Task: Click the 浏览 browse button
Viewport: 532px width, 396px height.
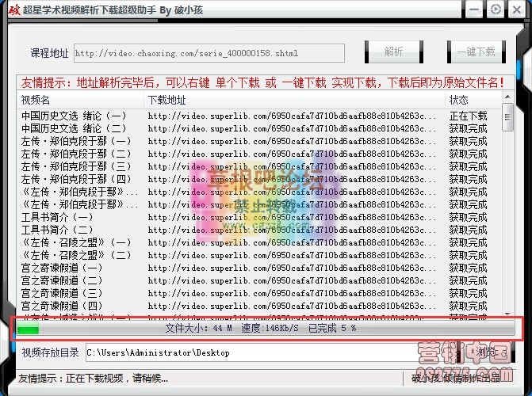Action: (x=486, y=352)
